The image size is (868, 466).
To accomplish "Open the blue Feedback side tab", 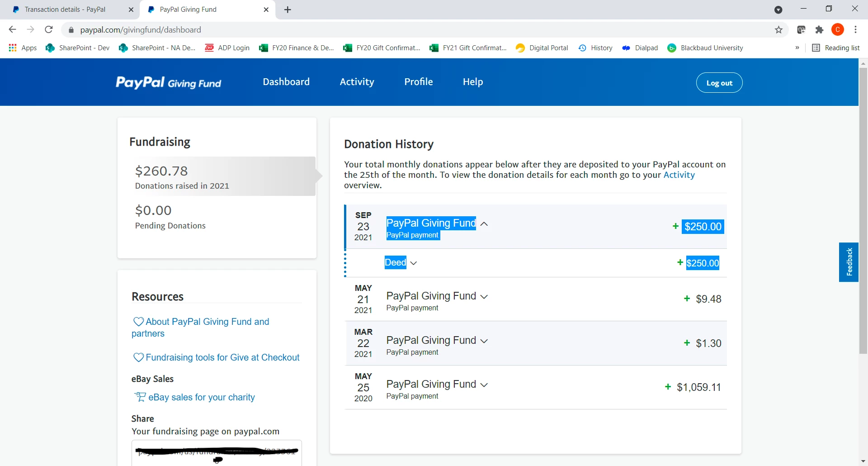I will click(849, 262).
